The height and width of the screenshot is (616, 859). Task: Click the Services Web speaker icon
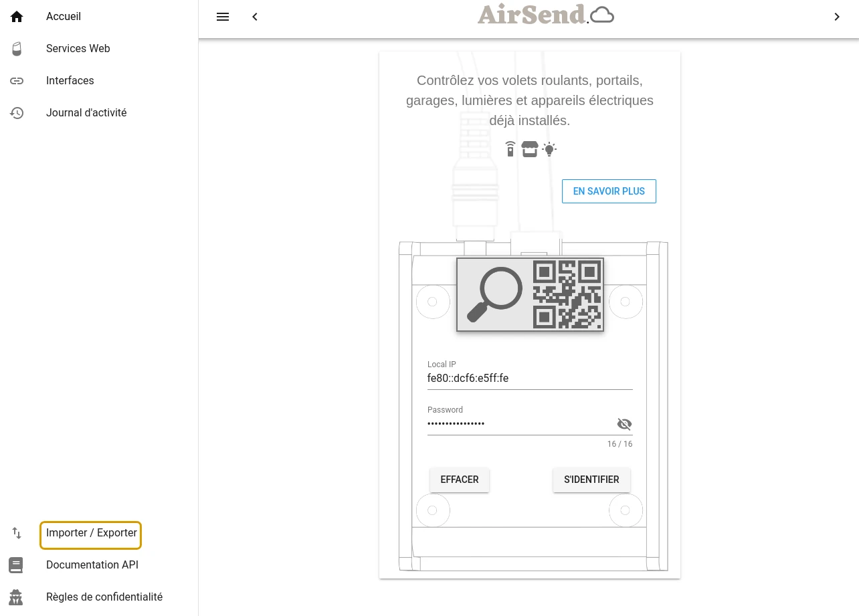[17, 49]
